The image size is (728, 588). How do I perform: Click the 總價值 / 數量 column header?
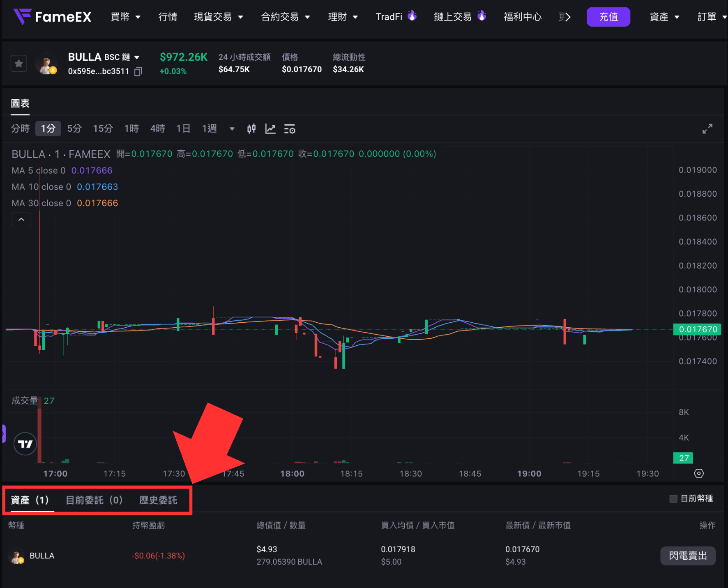281,526
